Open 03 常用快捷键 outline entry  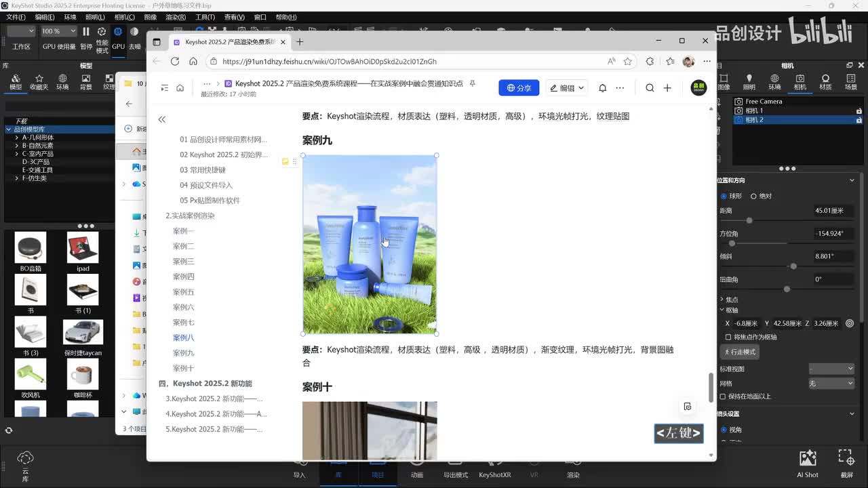203,170
